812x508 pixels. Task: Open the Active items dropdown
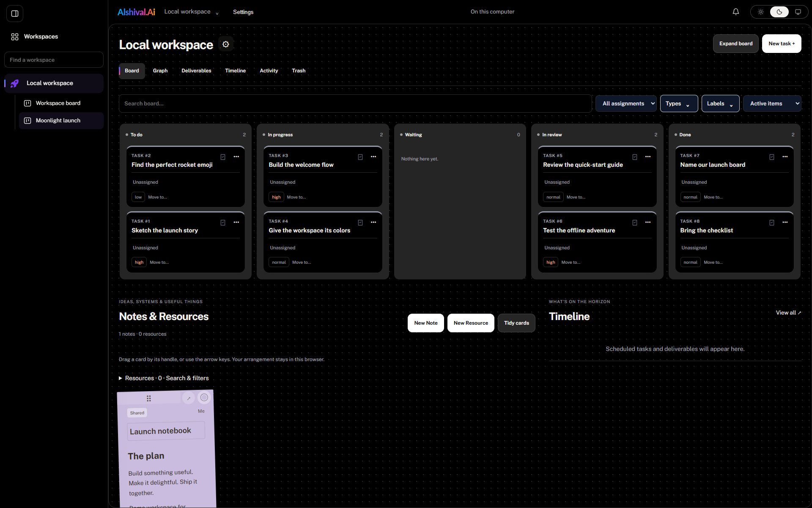pyautogui.click(x=772, y=104)
